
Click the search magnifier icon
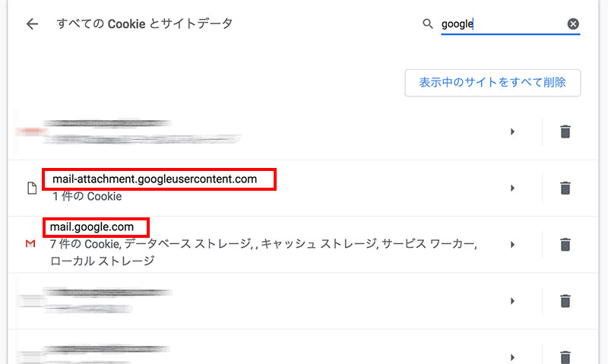tap(428, 24)
